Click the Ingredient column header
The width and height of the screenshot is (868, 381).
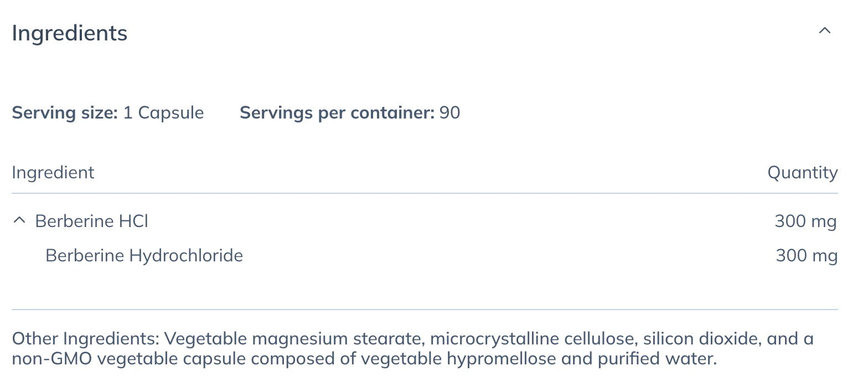(x=53, y=172)
